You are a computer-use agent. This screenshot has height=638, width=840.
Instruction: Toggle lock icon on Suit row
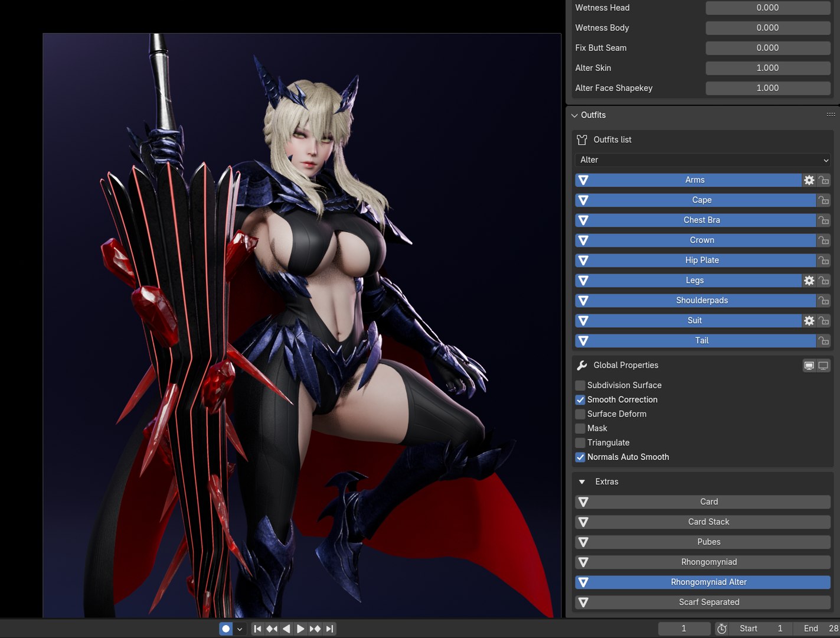823,321
